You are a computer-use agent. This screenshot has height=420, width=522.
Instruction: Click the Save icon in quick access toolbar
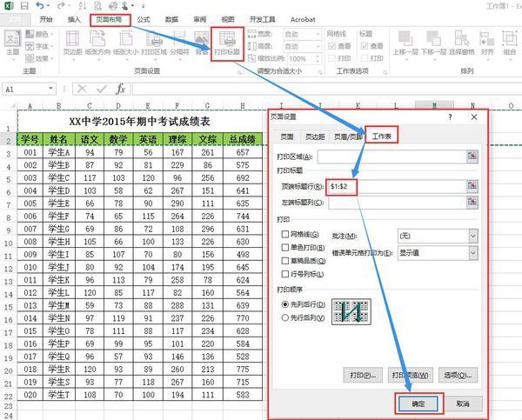point(24,6)
